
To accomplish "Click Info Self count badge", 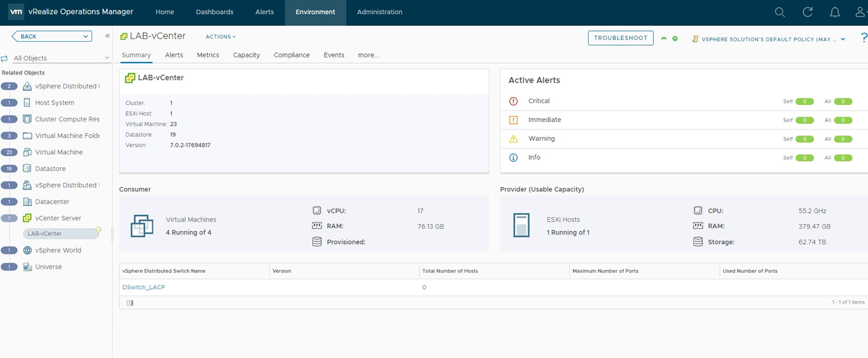I will (x=804, y=158).
